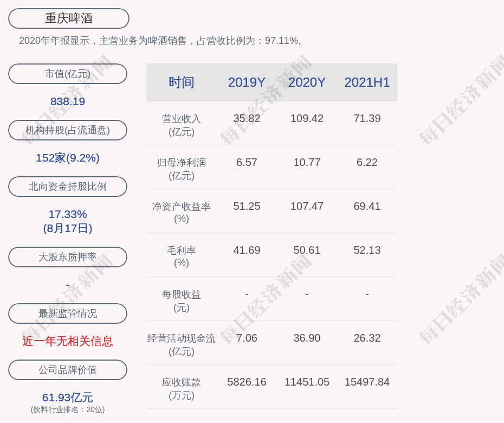Click the 时间 table header cell
The height and width of the screenshot is (423, 504).
[181, 82]
